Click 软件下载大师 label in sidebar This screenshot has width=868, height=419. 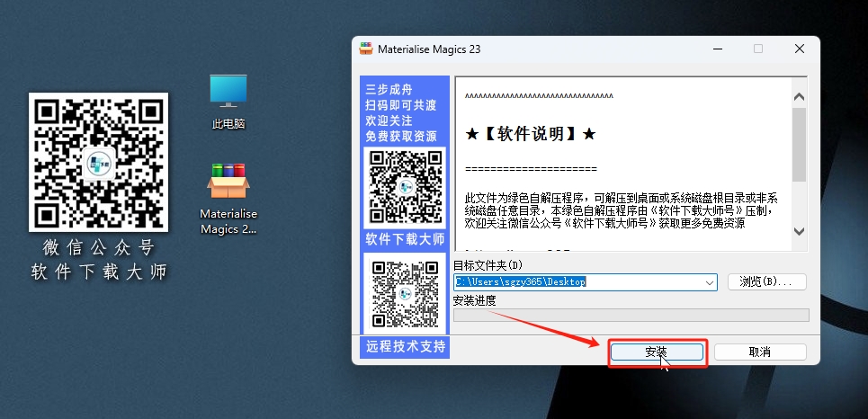click(x=405, y=240)
